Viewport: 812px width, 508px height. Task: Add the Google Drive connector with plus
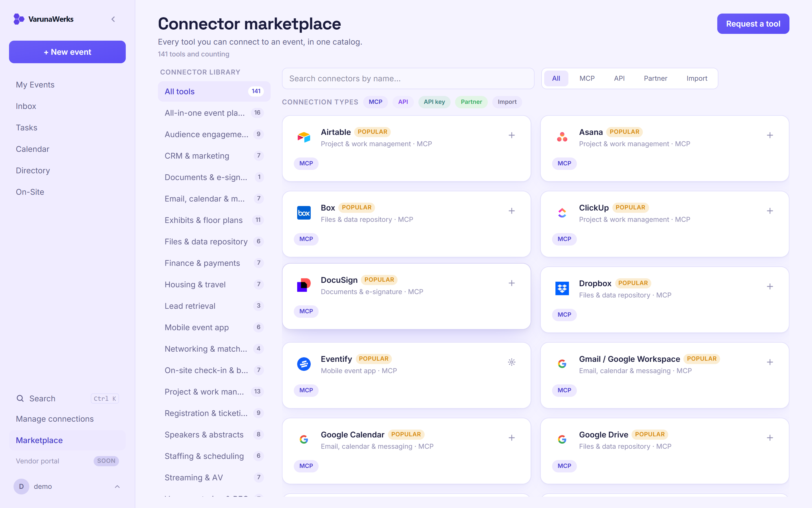pyautogui.click(x=770, y=437)
